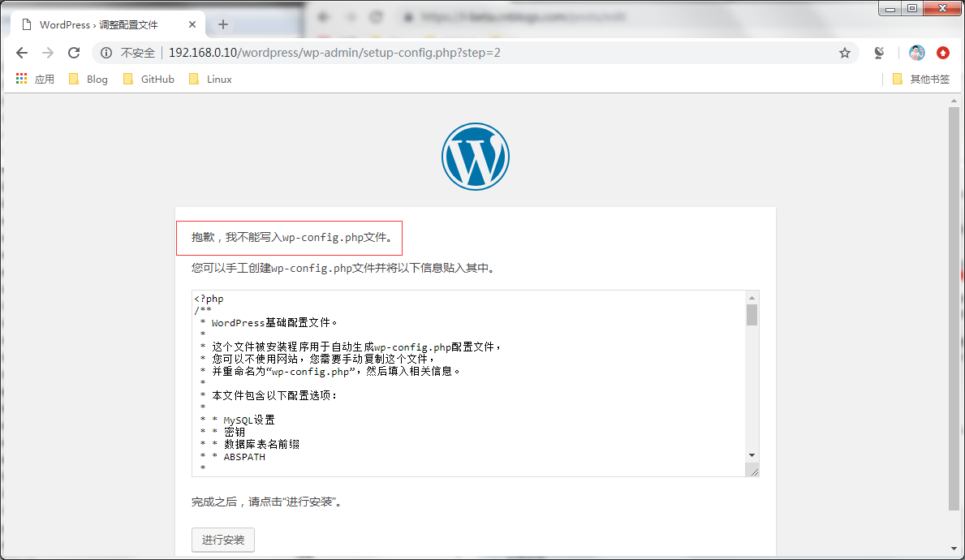Close the browser window
This screenshot has height=560, width=965.
(942, 9)
